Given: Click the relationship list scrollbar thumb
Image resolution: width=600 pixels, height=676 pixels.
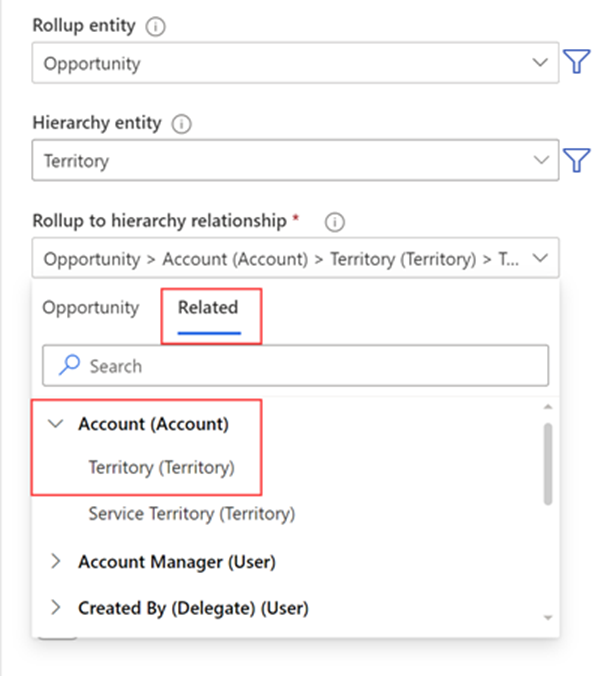Looking at the screenshot, I should (548, 462).
